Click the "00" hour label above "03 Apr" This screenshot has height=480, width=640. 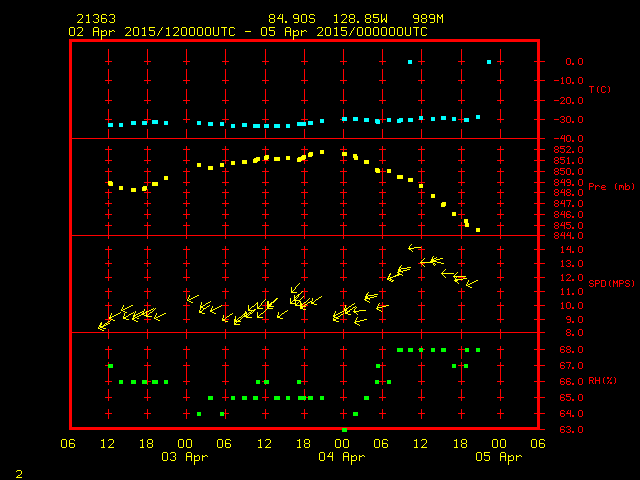click(x=185, y=444)
